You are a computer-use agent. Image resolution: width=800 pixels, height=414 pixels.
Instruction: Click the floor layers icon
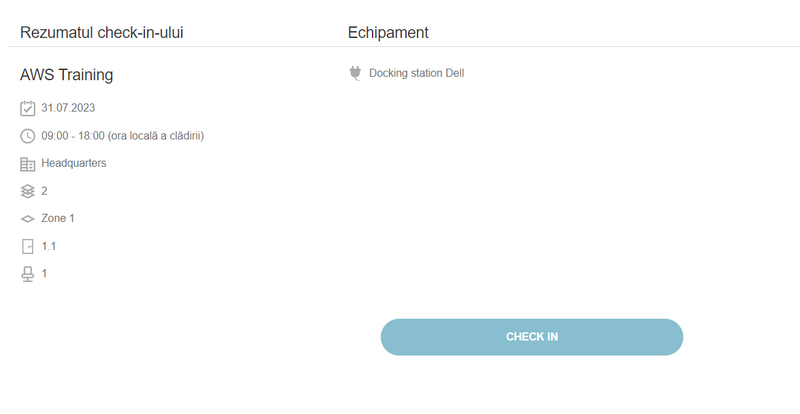(28, 191)
